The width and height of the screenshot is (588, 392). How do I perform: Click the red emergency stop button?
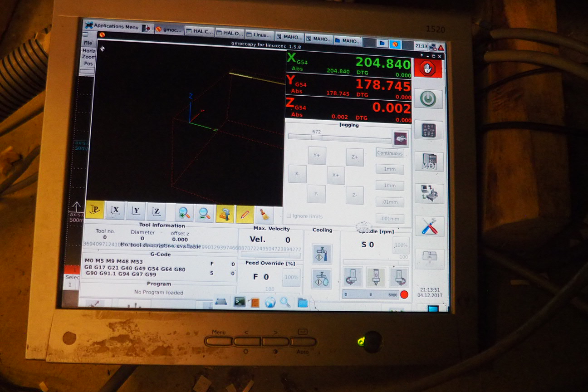pos(428,69)
